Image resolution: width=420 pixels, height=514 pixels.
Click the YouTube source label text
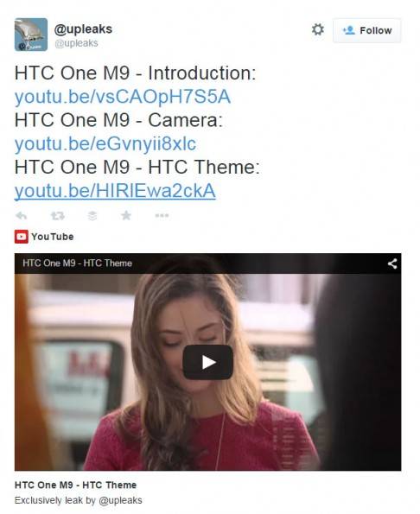tap(53, 237)
